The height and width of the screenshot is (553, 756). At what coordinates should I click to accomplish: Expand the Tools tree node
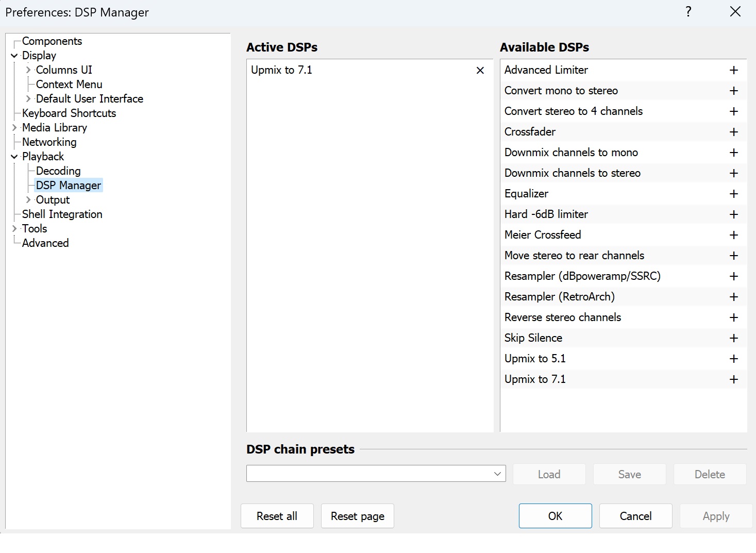click(x=14, y=229)
